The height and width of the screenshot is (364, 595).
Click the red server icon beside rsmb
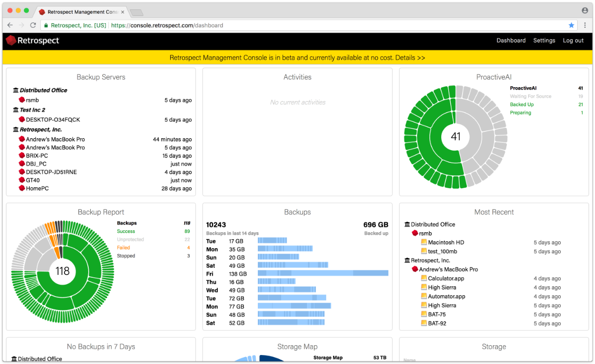pos(22,100)
